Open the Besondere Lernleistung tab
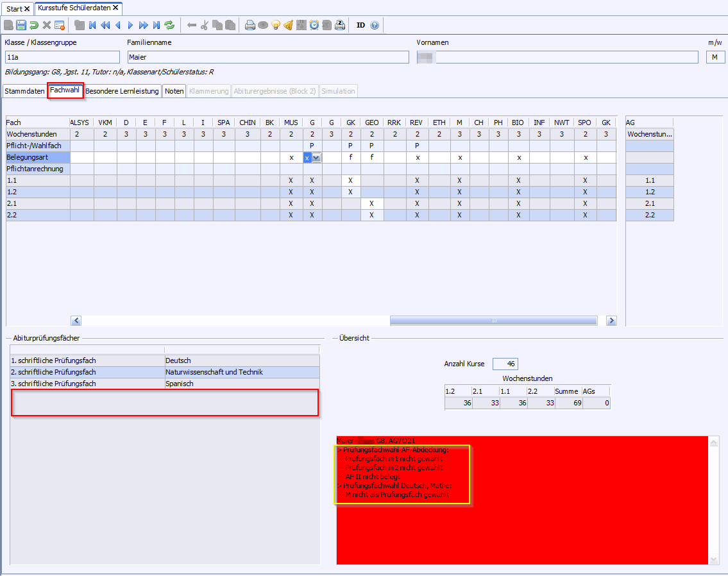This screenshot has width=728, height=576. click(x=122, y=91)
